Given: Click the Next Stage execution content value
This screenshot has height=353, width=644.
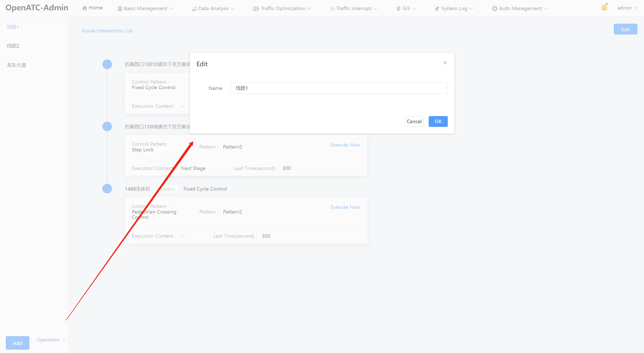Looking at the screenshot, I should tap(193, 168).
